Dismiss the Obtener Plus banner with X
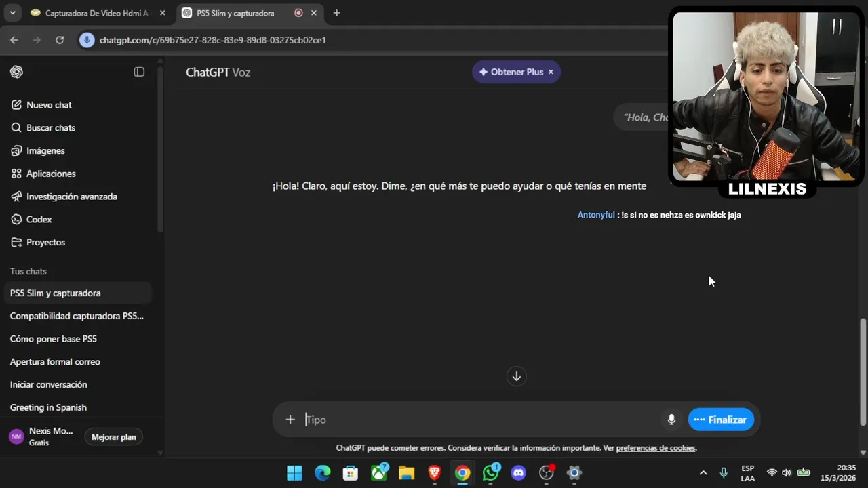The height and width of the screenshot is (488, 868). click(x=551, y=72)
